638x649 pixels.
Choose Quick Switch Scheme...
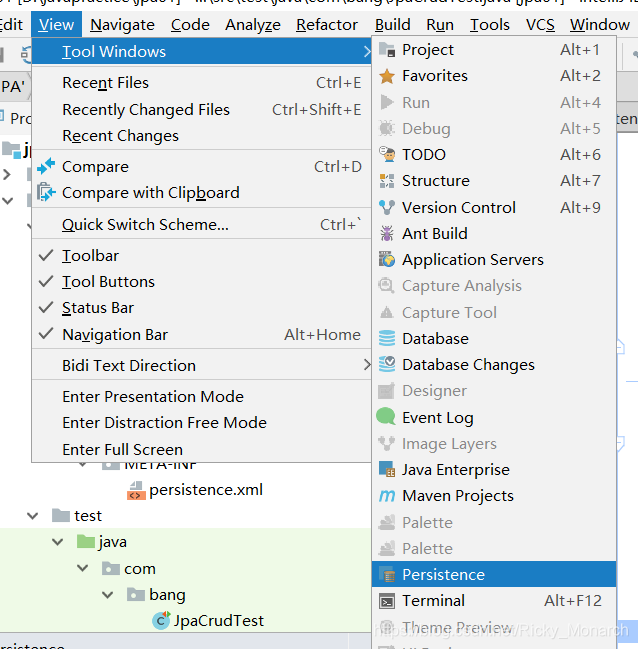click(201, 225)
